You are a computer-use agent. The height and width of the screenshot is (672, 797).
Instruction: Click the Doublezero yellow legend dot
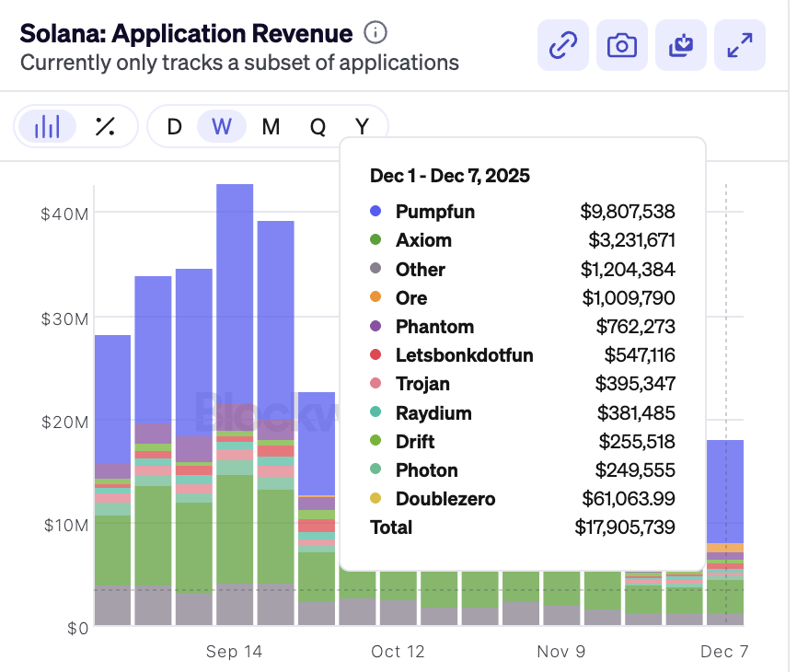(x=375, y=498)
